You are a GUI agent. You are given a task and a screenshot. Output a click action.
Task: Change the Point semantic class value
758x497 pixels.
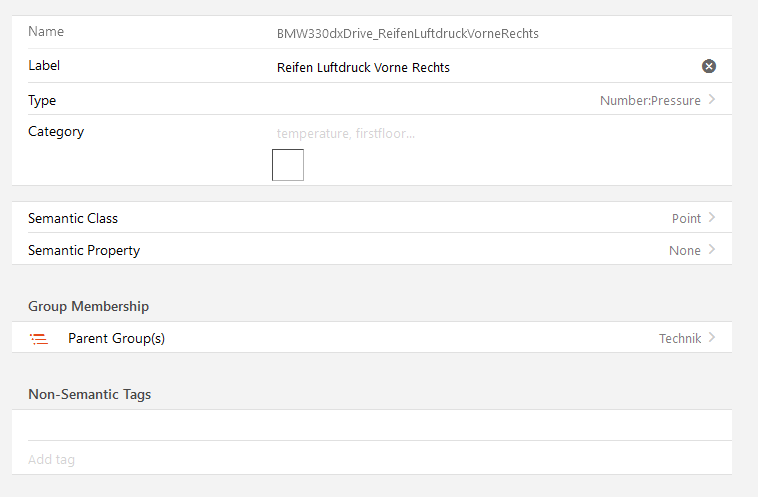(685, 218)
